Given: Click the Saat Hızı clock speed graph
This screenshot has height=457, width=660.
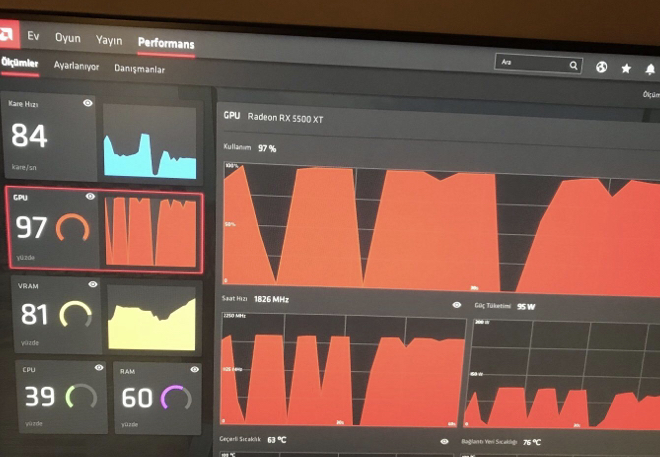Looking at the screenshot, I should point(343,370).
